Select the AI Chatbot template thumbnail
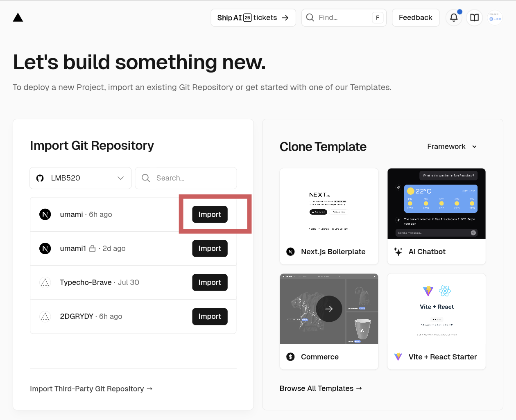 coord(436,204)
